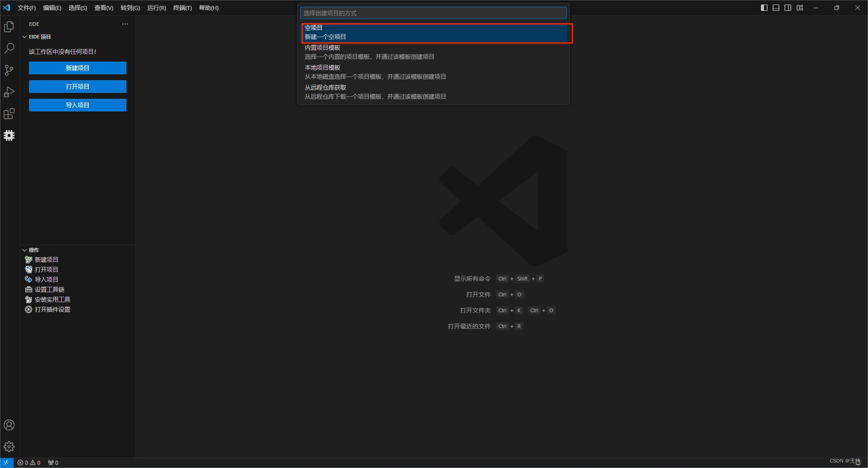Viewport: 868px width, 468px height.
Task: Open the 帮助(H) menu
Action: [209, 8]
